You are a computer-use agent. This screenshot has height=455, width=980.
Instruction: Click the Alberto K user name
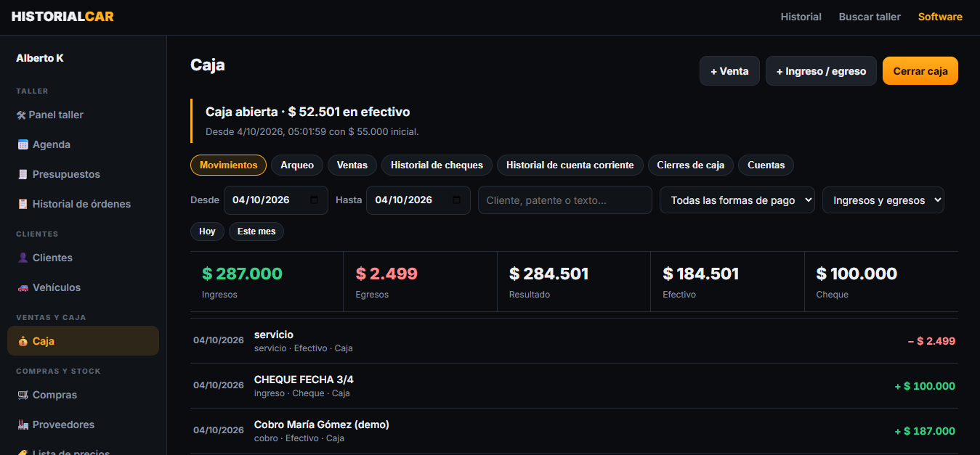[x=40, y=58]
